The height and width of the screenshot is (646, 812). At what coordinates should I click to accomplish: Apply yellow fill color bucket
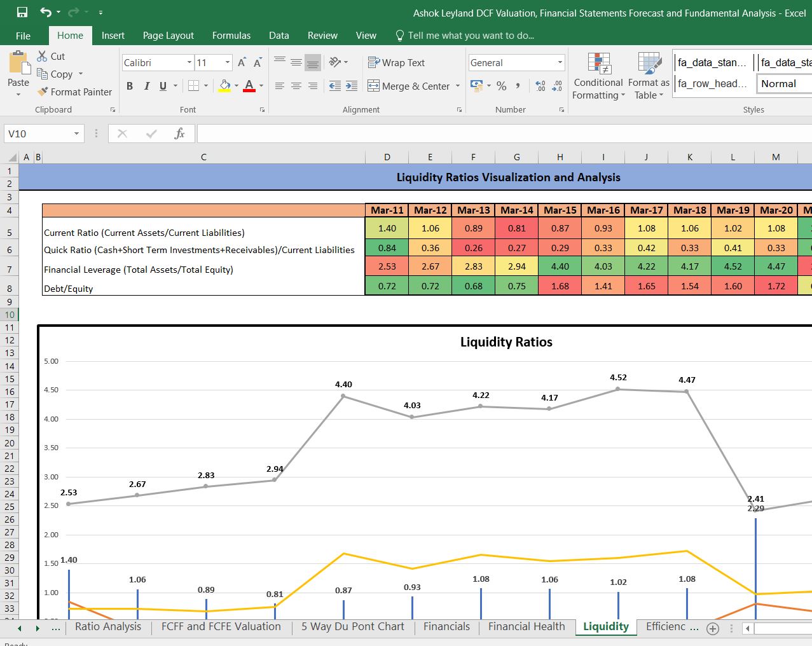tap(224, 86)
